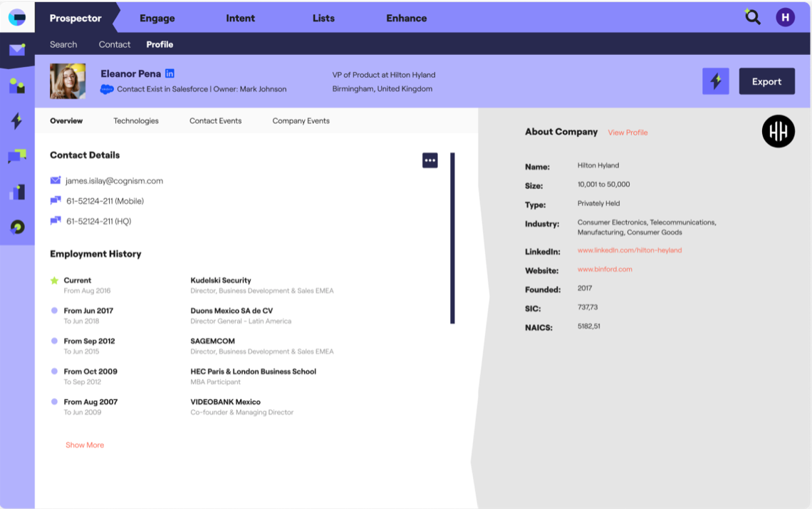Click the Hilton Hyland company logo

778,131
